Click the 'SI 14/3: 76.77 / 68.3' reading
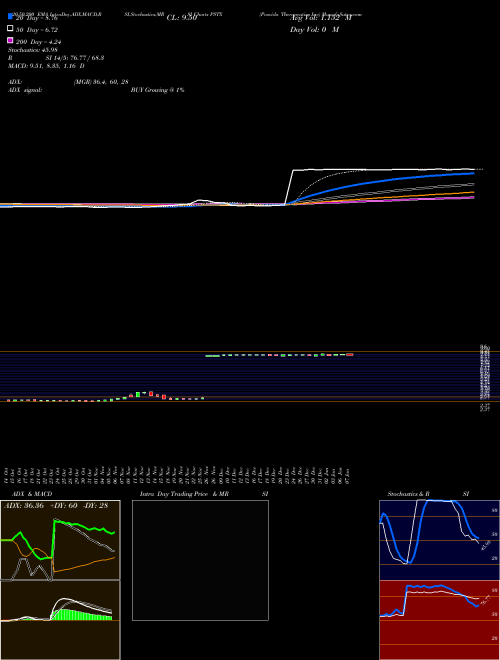The image size is (500, 660). pos(75,58)
